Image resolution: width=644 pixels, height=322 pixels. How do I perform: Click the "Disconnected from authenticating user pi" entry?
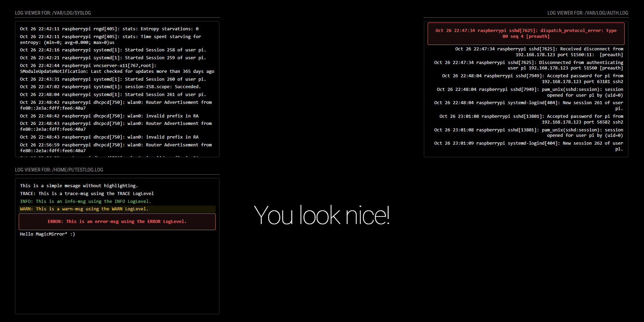pyautogui.click(x=528, y=65)
